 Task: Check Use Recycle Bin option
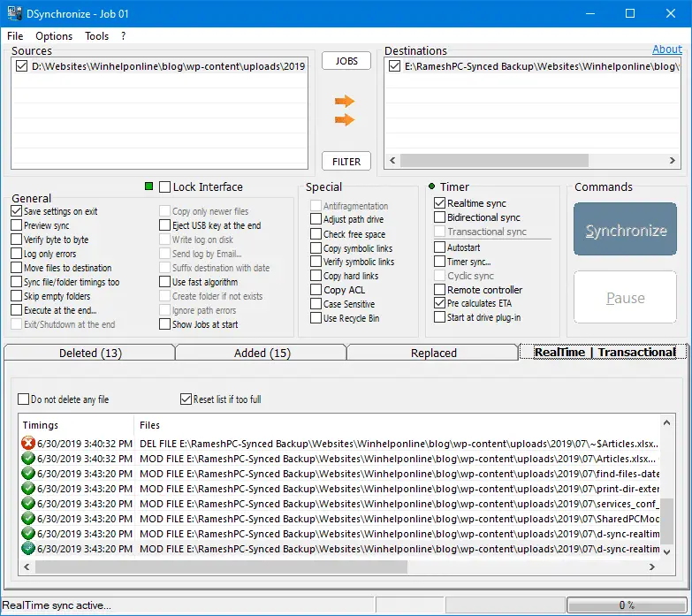(316, 317)
